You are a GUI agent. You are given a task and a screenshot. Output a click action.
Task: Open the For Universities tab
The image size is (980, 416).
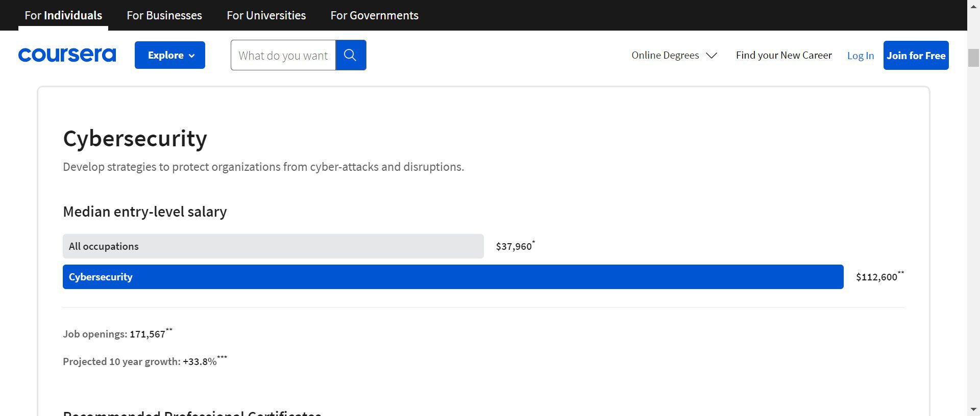point(266,15)
